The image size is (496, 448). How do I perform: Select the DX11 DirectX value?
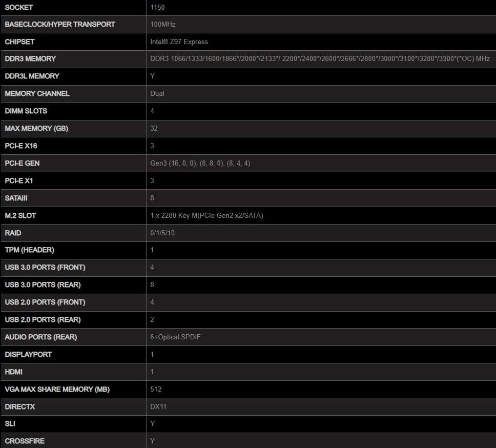(x=158, y=406)
